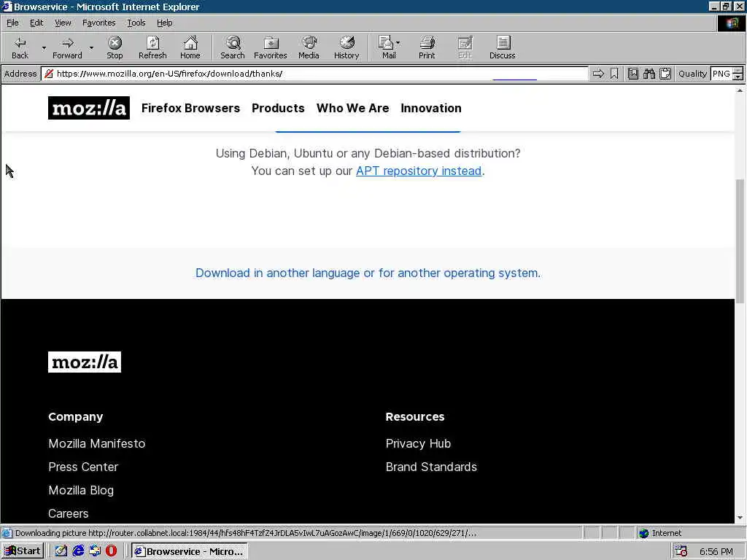
Task: Click the clipboard icon in address toolbar
Action: [665, 74]
